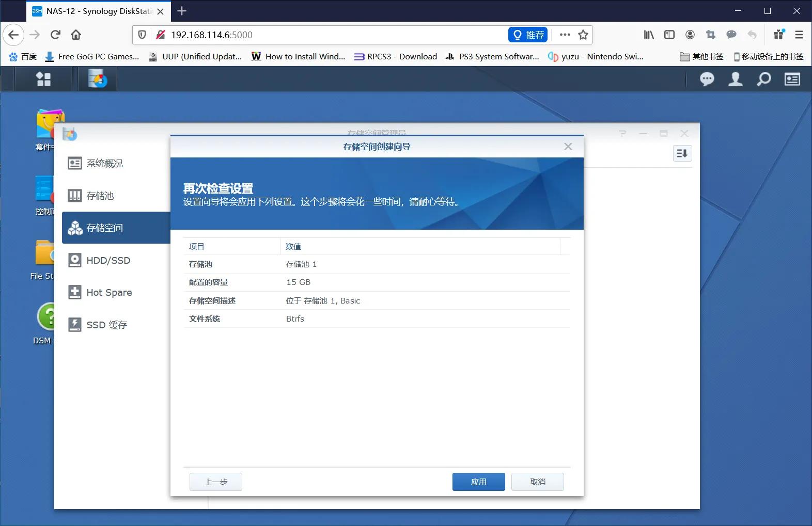This screenshot has height=526, width=812.
Task: Click the sort button in Storage Manager
Action: [682, 153]
